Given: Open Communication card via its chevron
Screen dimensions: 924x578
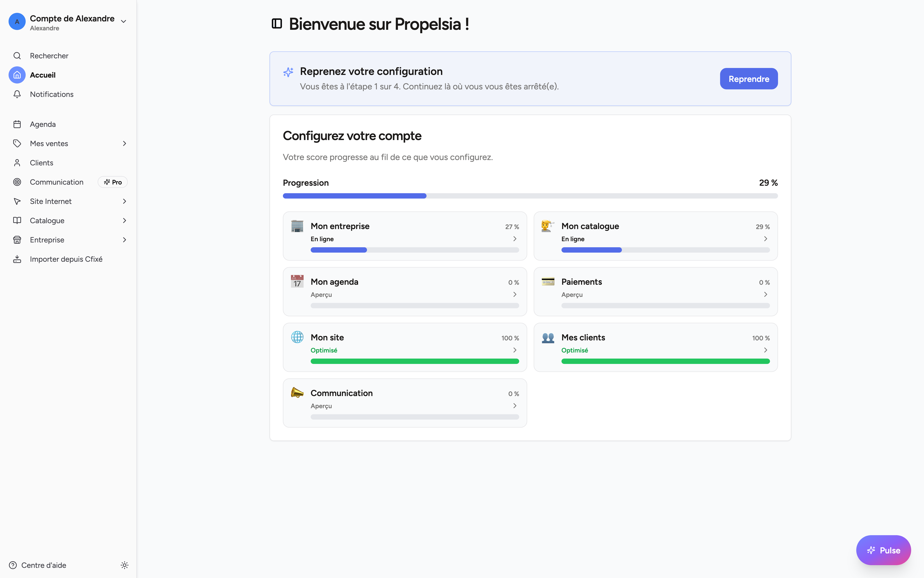Looking at the screenshot, I should point(515,406).
